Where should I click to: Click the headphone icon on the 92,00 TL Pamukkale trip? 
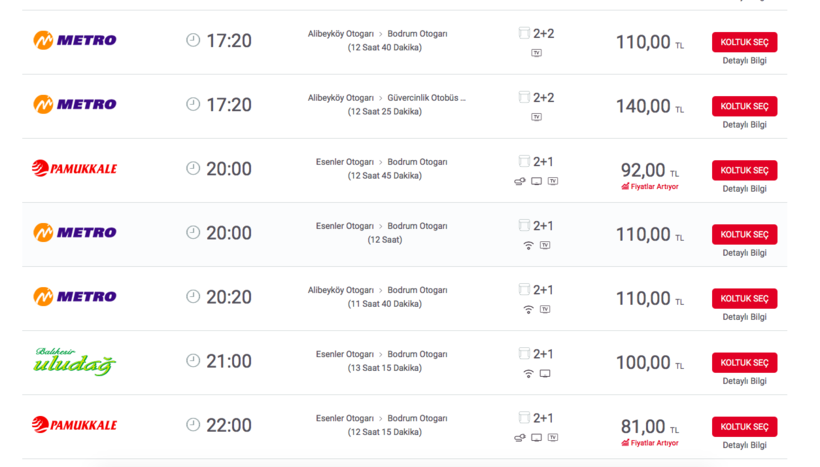coord(519,181)
